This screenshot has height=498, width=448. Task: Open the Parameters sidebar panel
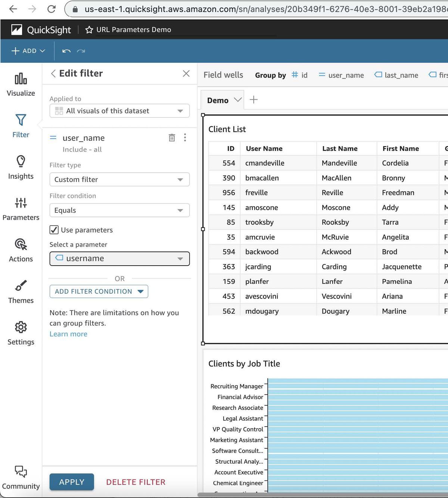21,209
